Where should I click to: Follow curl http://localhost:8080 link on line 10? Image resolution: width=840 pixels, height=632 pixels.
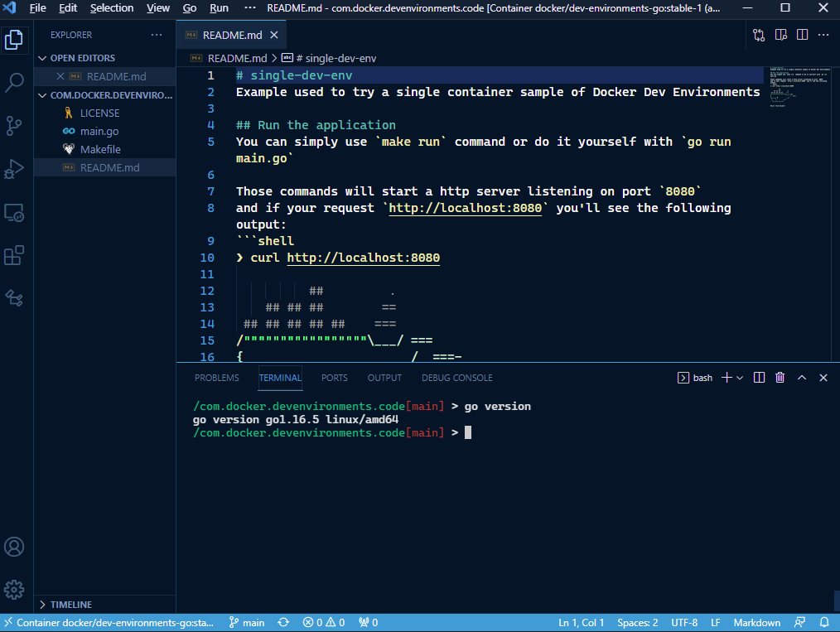pyautogui.click(x=363, y=258)
